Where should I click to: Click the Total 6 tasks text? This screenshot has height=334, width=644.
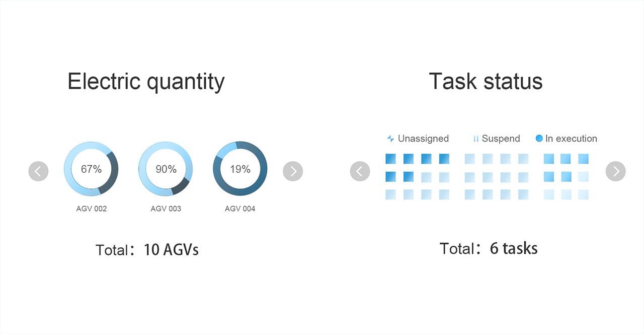[x=489, y=248]
